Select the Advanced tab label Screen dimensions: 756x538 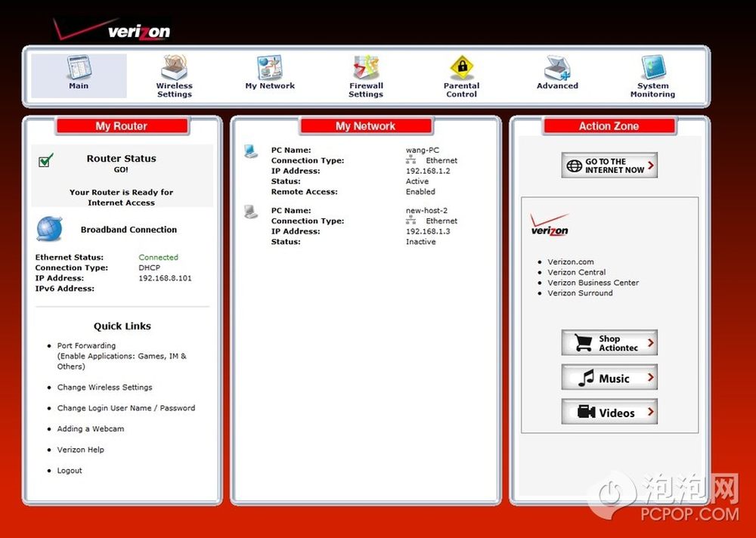tap(557, 86)
